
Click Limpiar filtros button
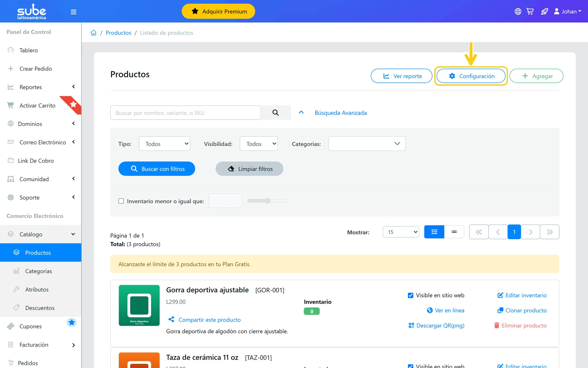[x=249, y=169]
